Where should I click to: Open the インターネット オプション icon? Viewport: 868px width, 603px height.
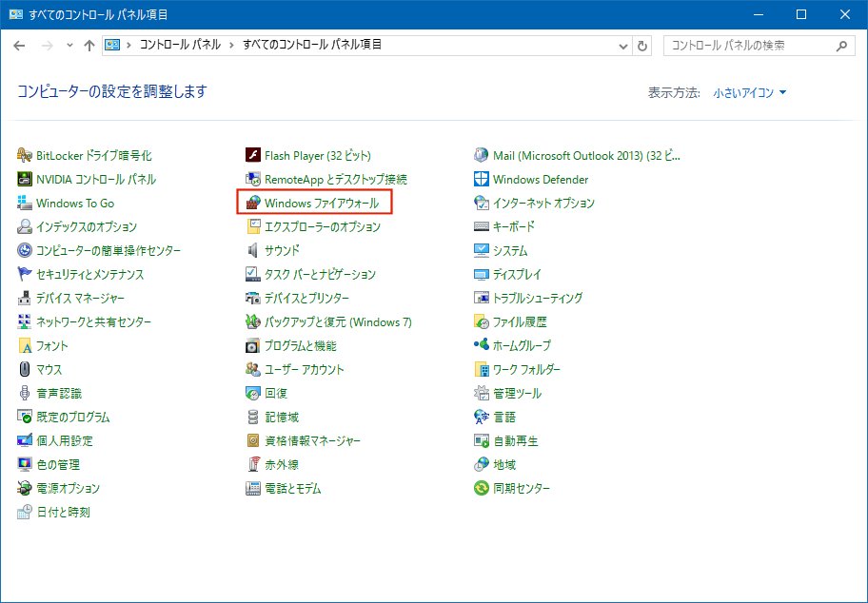coord(481,203)
